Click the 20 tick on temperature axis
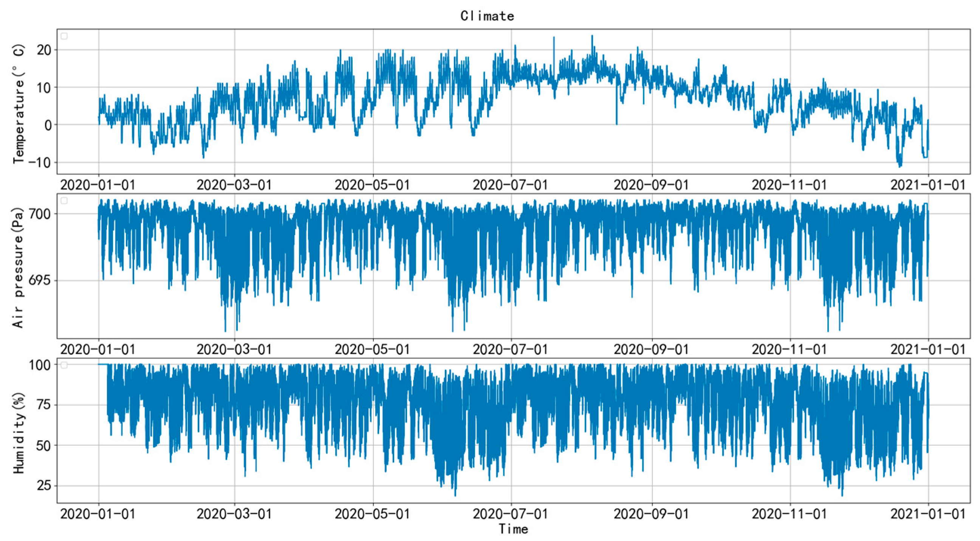The width and height of the screenshot is (980, 541). point(44,50)
